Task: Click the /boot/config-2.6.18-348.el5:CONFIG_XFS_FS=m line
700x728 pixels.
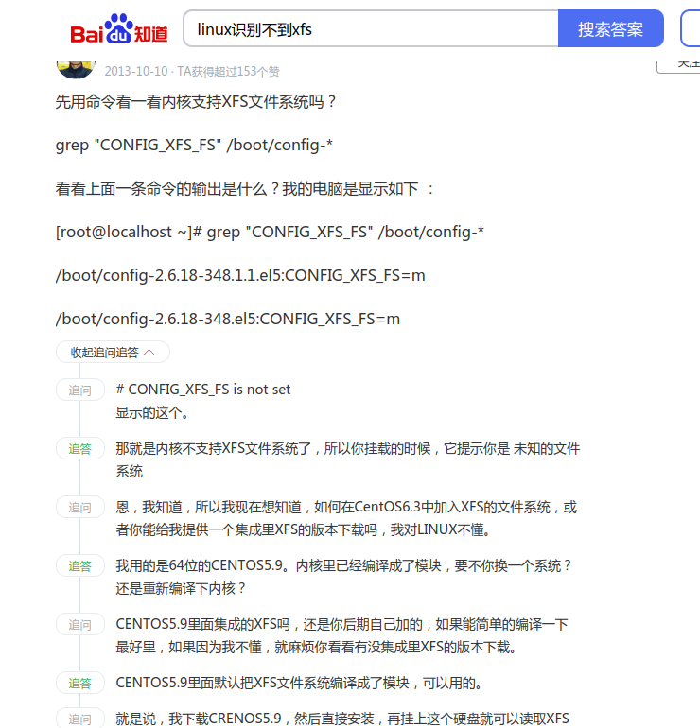Action: point(228,319)
